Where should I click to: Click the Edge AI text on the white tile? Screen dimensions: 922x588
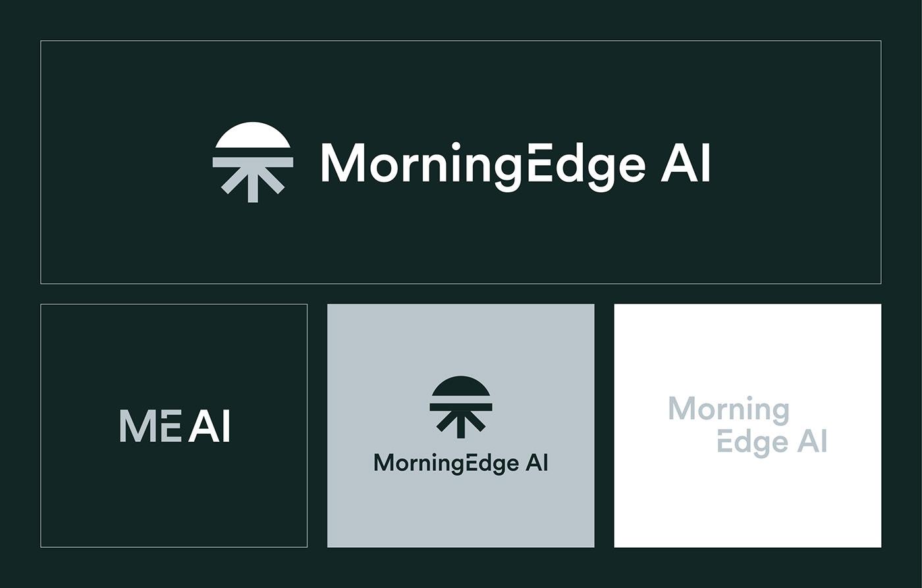tap(771, 442)
